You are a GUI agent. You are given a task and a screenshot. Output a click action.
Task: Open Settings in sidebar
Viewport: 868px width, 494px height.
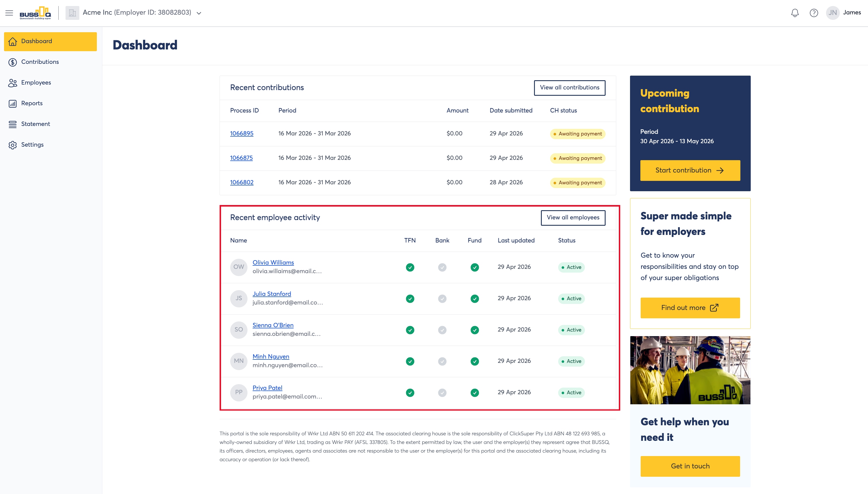[51, 145]
